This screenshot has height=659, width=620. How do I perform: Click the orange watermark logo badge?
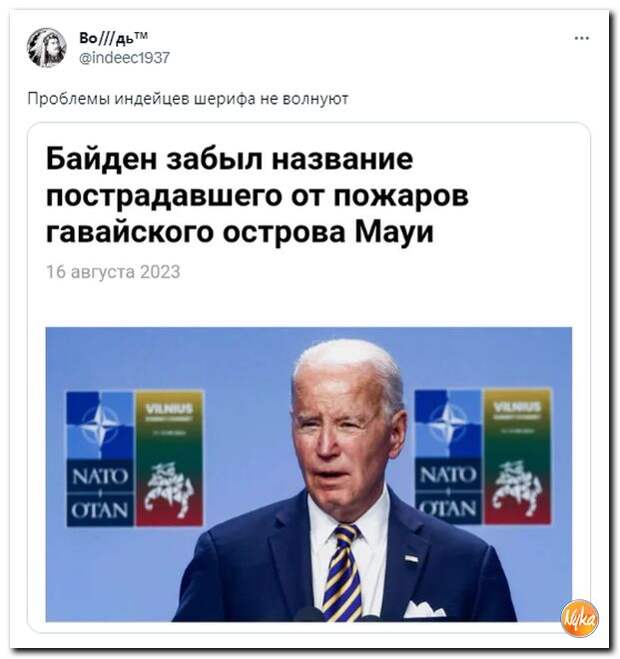tap(580, 618)
